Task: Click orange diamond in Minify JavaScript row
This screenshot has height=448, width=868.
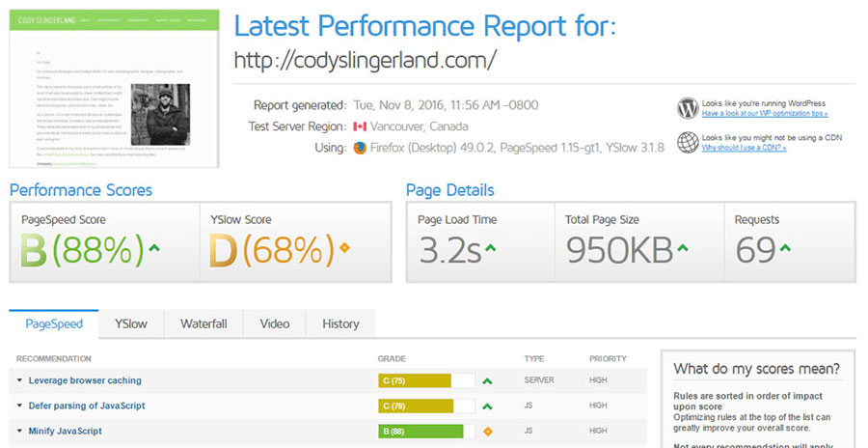Action: pos(488,432)
